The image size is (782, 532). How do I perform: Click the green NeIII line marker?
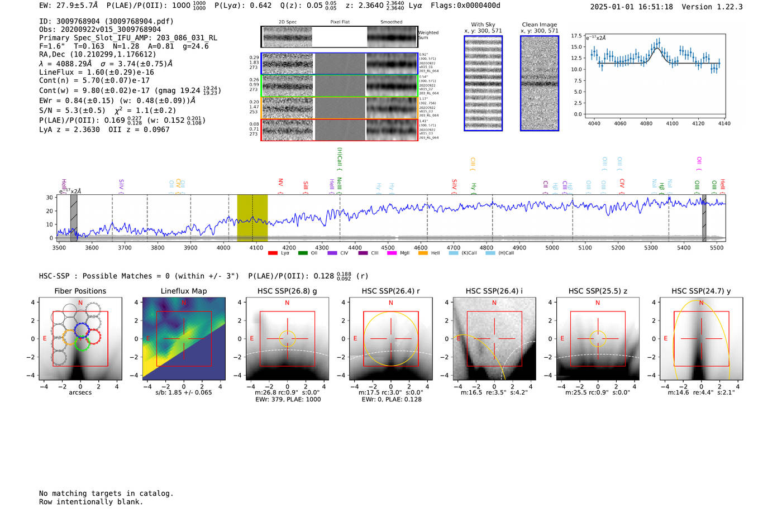coord(340,185)
